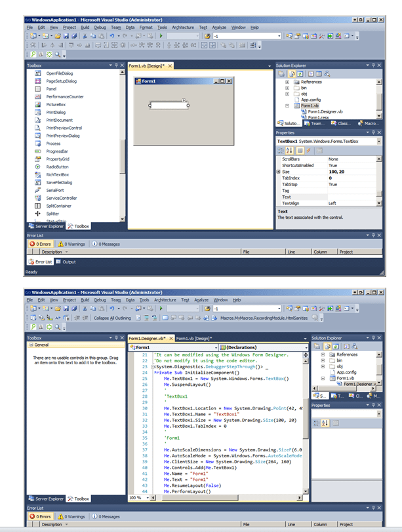
Task: Click Refresh icon in upper Solution Explorer
Action: click(x=300, y=74)
